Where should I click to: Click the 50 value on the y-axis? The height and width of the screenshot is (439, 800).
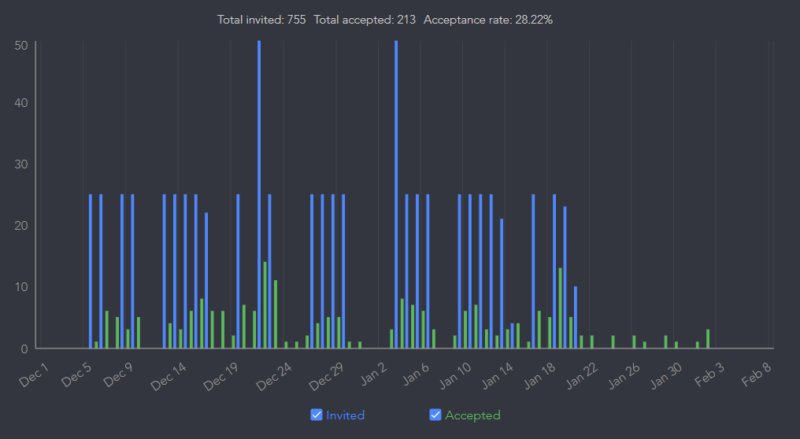click(21, 45)
